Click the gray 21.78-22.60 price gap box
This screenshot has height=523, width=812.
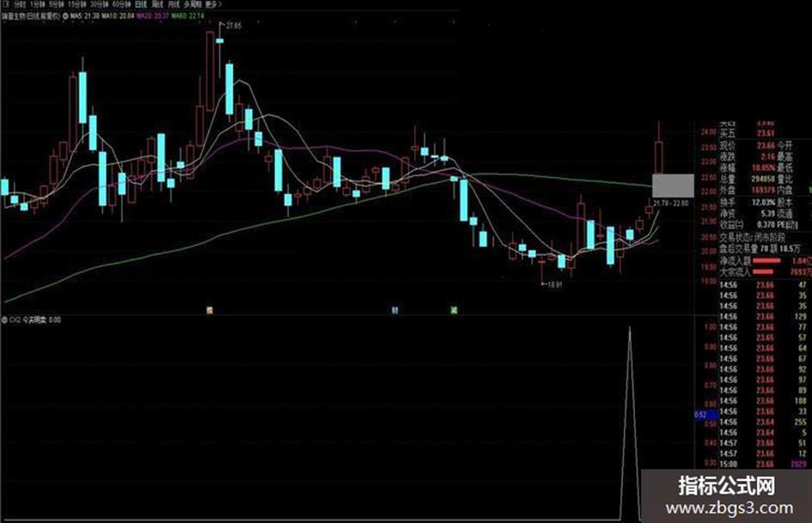click(x=673, y=185)
